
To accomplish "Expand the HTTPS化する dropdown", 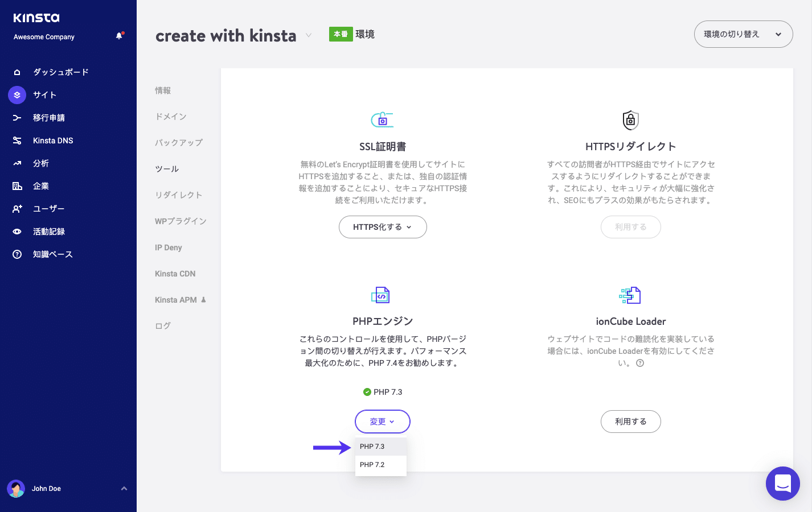I will [x=382, y=226].
